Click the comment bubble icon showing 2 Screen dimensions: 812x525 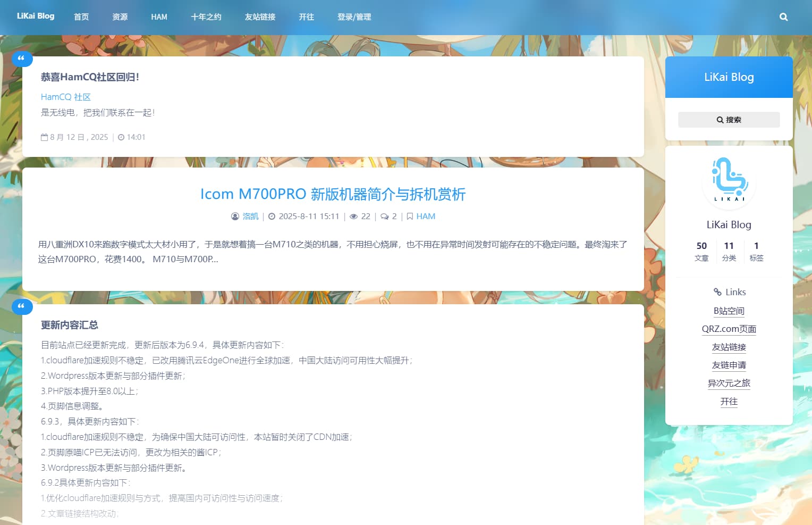click(385, 216)
